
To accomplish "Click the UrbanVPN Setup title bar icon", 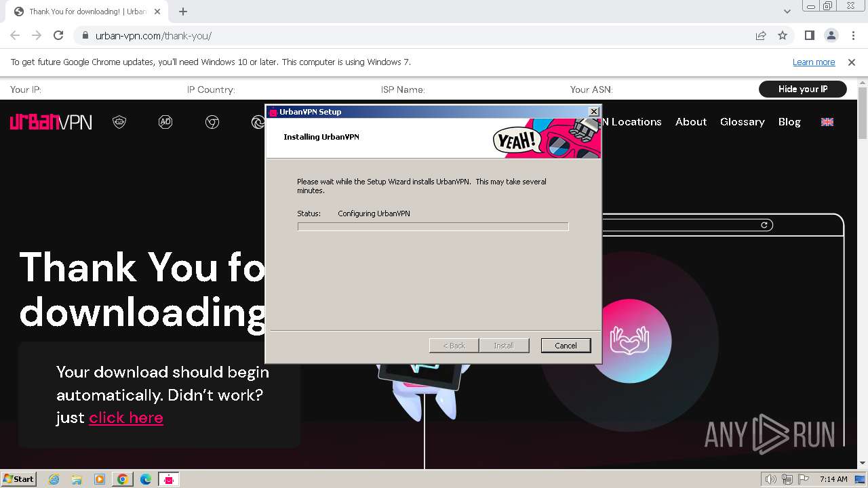I will [273, 112].
